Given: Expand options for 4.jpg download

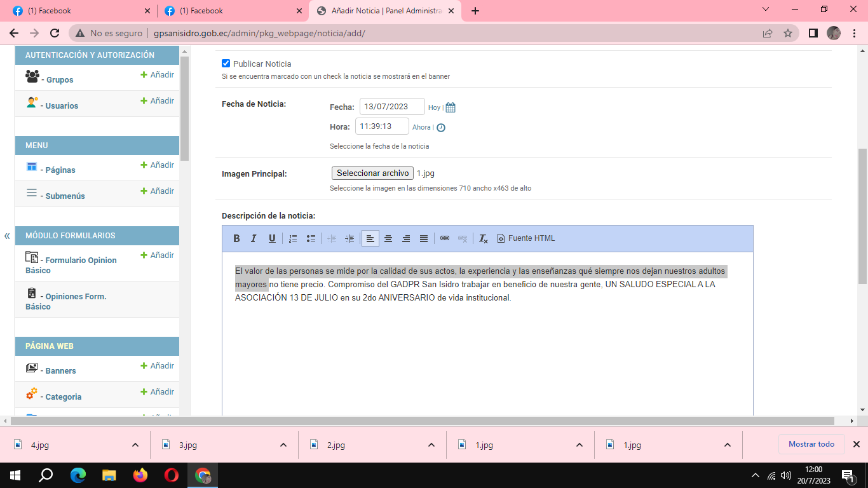Looking at the screenshot, I should point(135,445).
